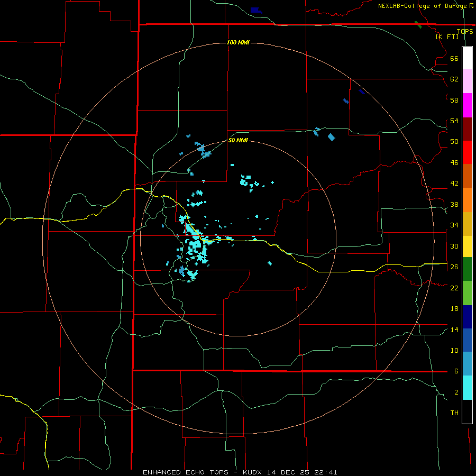This screenshot has height=476, width=476.
Task: Click the 66 legend scale value
Action: 454,59
